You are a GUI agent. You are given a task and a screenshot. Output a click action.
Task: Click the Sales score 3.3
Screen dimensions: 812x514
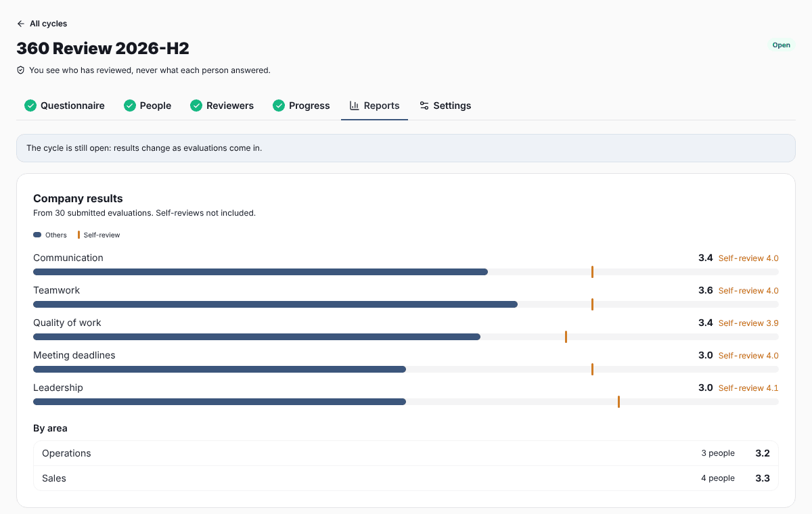coord(763,478)
